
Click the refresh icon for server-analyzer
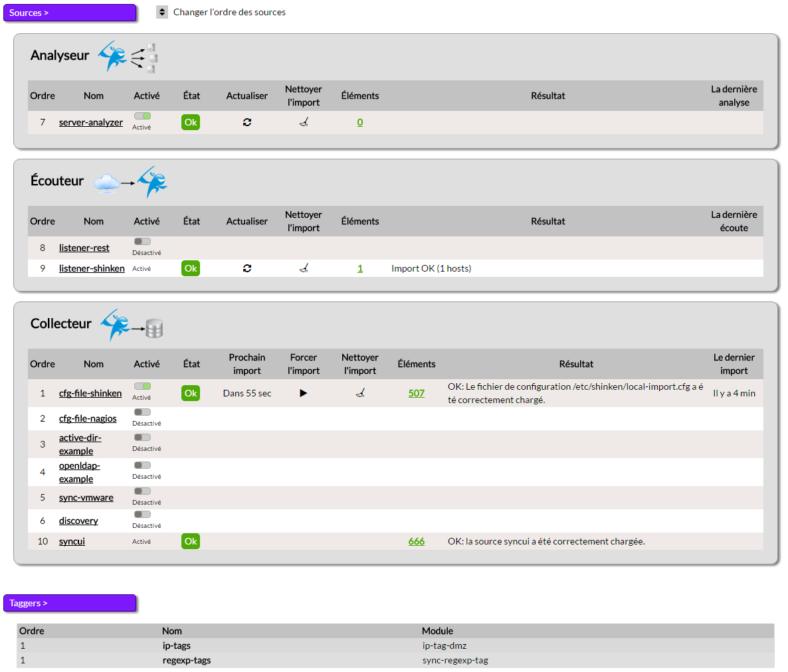247,122
